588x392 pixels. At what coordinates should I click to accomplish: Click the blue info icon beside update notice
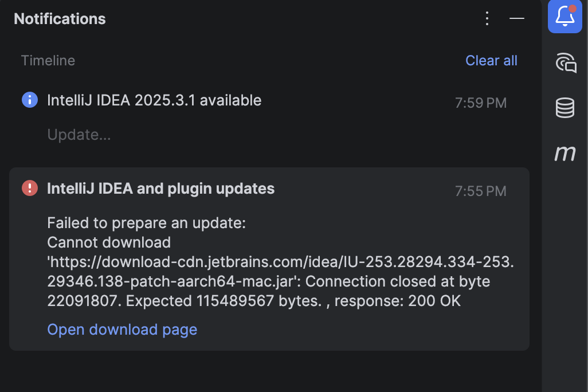[29, 99]
